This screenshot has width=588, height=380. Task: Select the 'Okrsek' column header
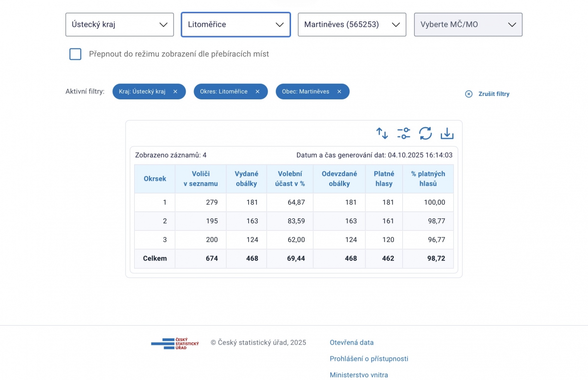point(155,179)
